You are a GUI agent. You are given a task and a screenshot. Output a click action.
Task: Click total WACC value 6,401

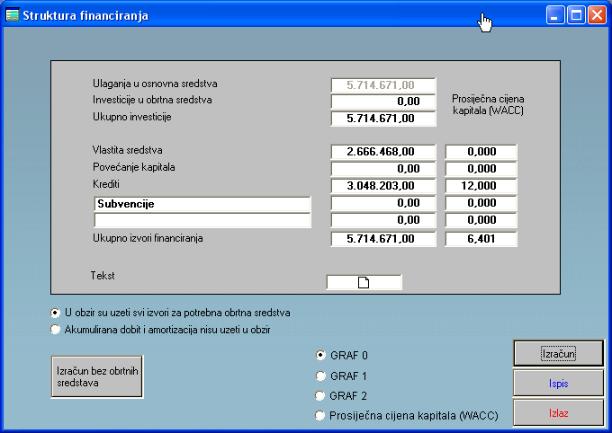click(x=481, y=239)
